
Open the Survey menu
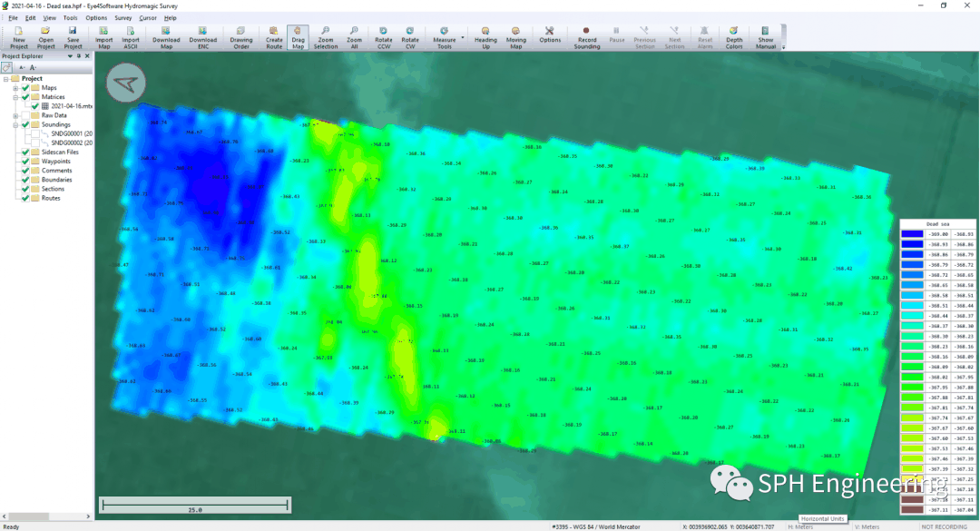click(122, 18)
